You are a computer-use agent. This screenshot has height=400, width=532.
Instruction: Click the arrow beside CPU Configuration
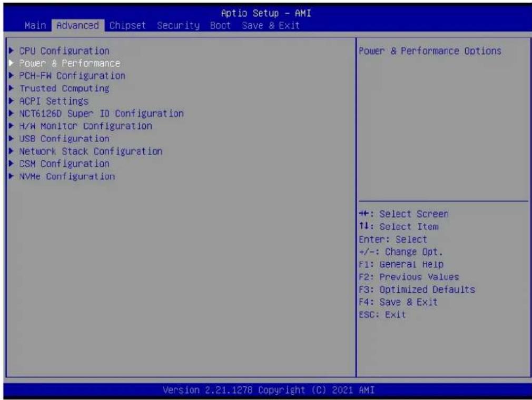pyautogui.click(x=11, y=51)
